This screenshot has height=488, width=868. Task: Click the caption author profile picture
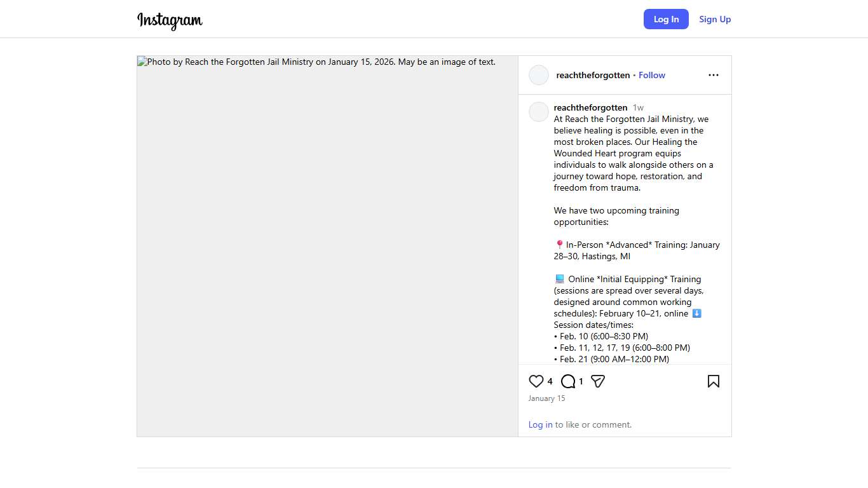[539, 112]
